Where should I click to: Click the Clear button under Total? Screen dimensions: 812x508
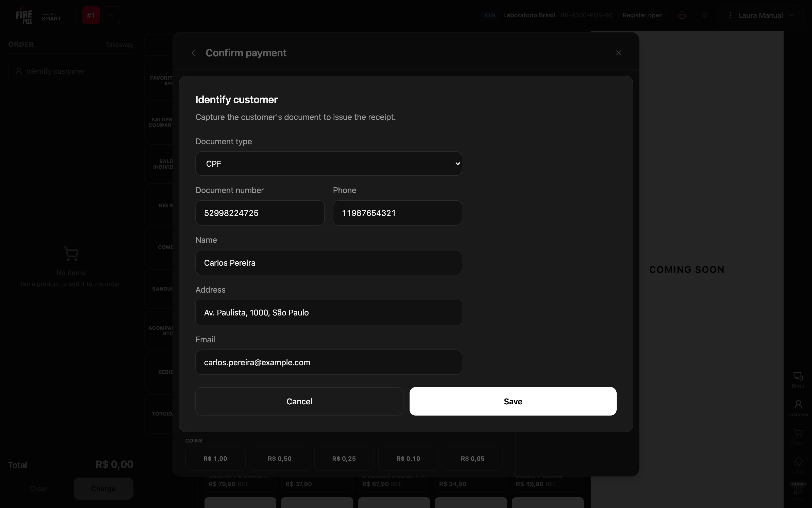[x=39, y=488]
